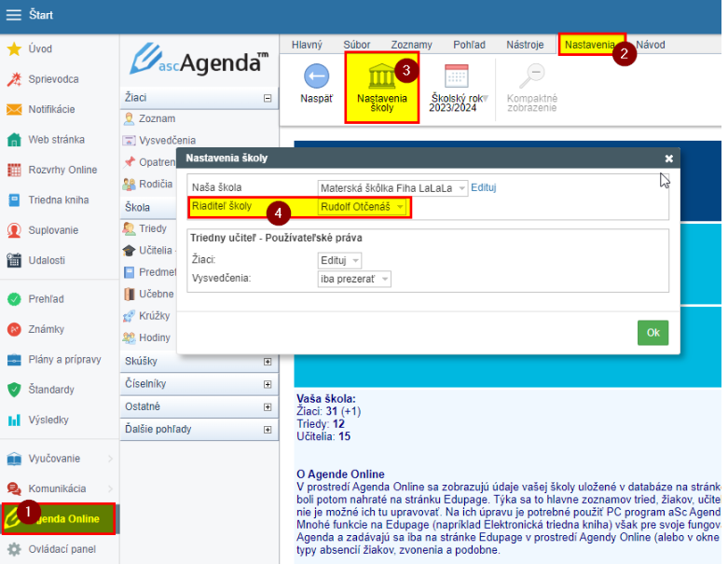Open Ovládací panel gear icon
The image size is (728, 564).
[14, 549]
